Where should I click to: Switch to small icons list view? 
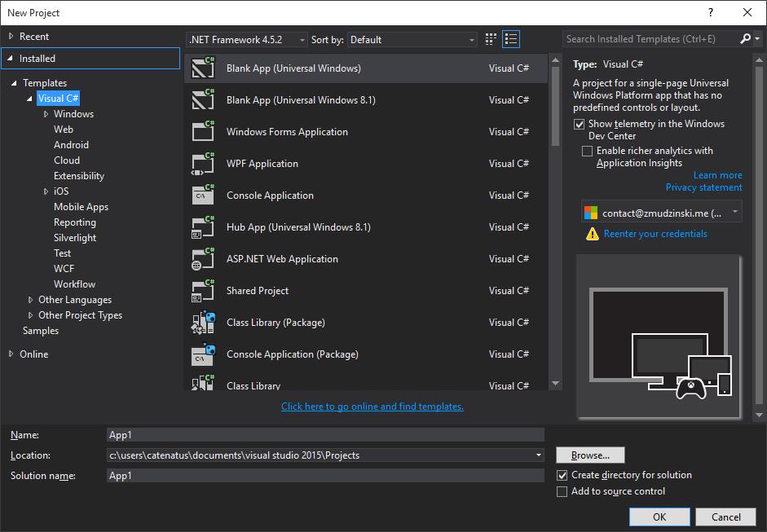511,39
